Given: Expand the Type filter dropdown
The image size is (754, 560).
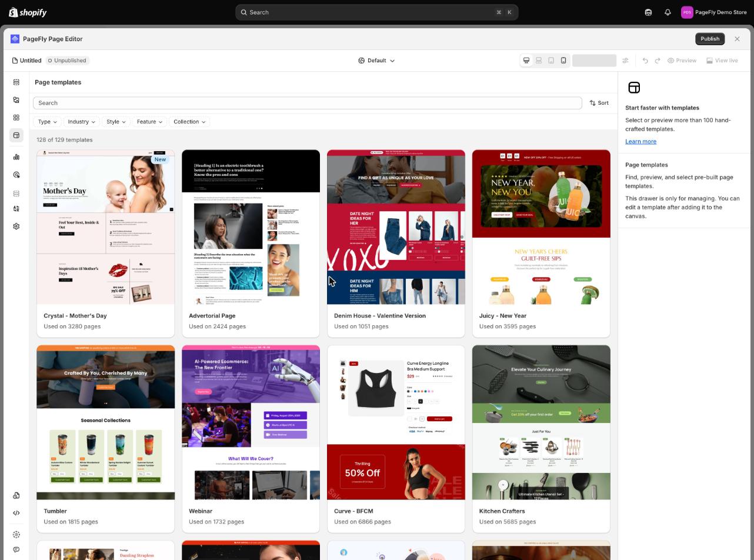Looking at the screenshot, I should [x=47, y=122].
